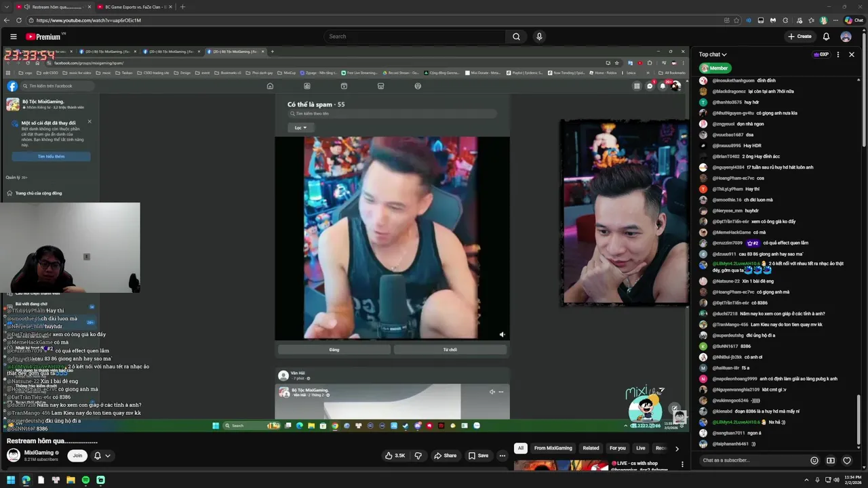The image size is (868, 488).
Task: Select the From MixiGaming filter chip
Action: coord(553,448)
